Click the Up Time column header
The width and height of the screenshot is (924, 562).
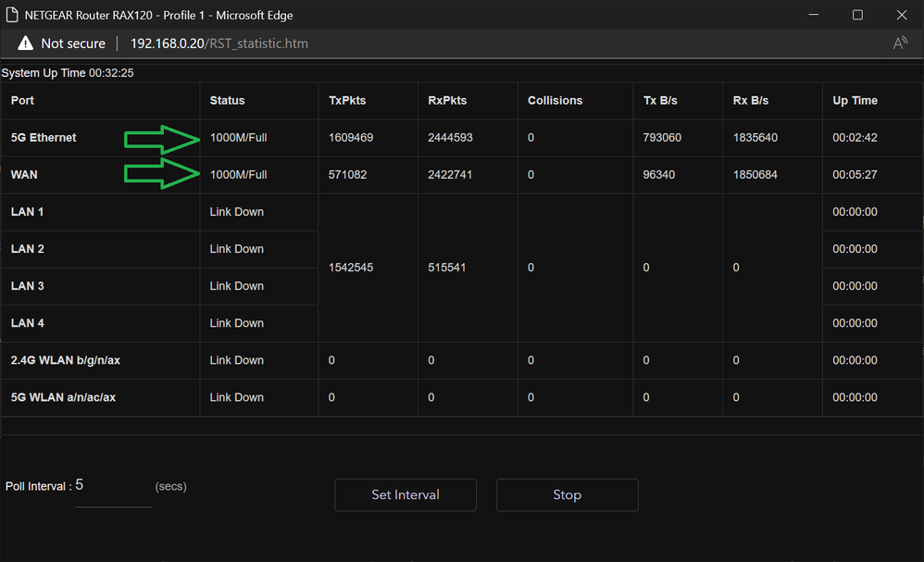pyautogui.click(x=855, y=100)
